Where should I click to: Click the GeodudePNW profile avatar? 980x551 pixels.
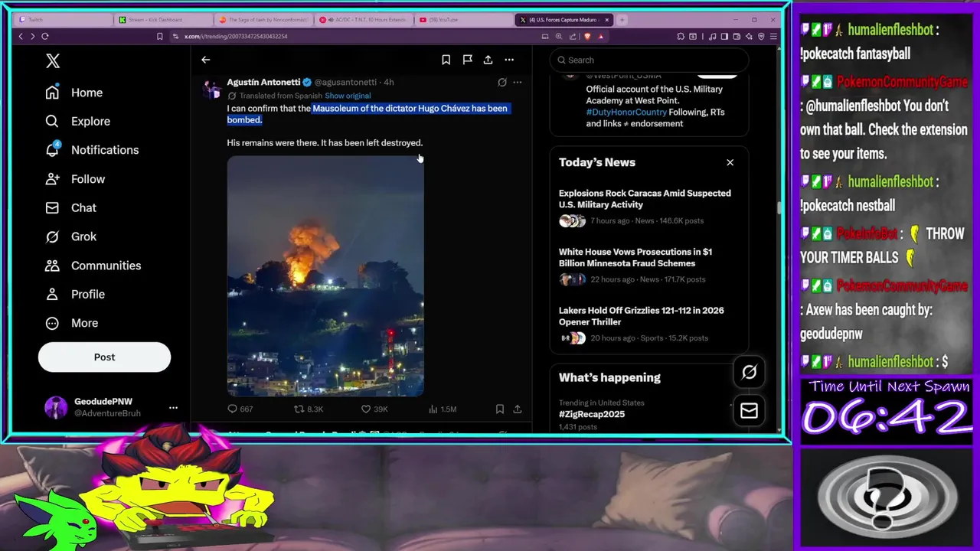point(55,408)
